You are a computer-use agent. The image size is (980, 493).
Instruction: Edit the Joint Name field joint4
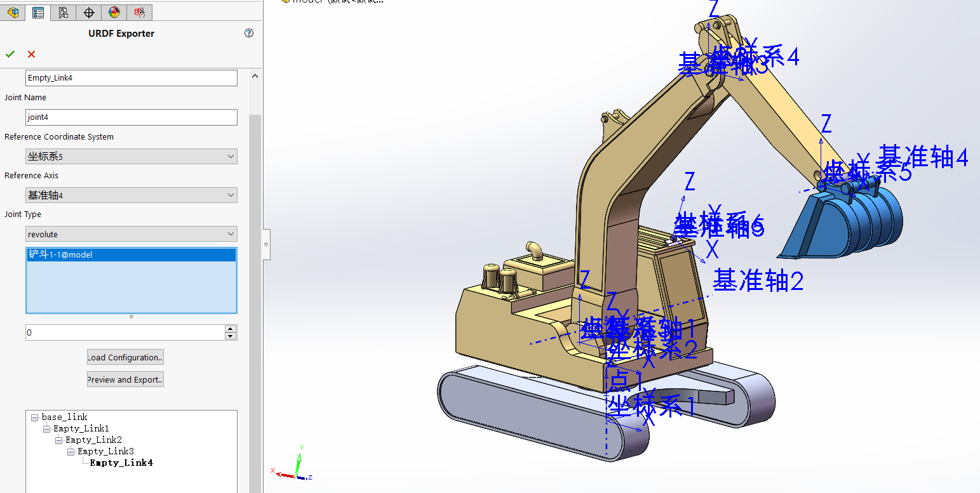[x=131, y=117]
